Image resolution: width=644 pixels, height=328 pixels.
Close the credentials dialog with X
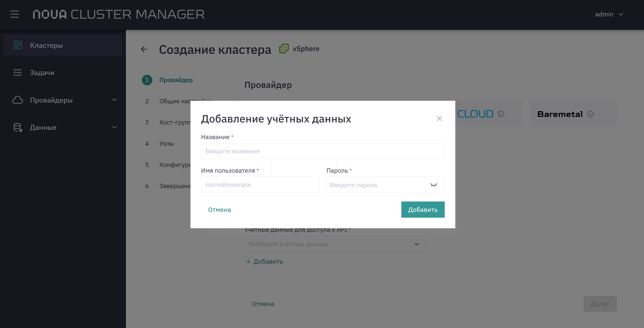point(439,118)
